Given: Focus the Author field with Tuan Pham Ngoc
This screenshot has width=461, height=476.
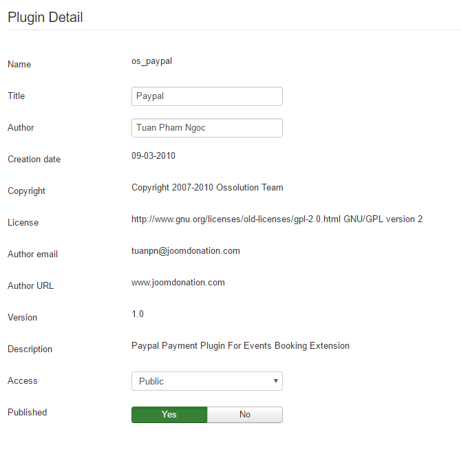Looking at the screenshot, I should (x=206, y=128).
